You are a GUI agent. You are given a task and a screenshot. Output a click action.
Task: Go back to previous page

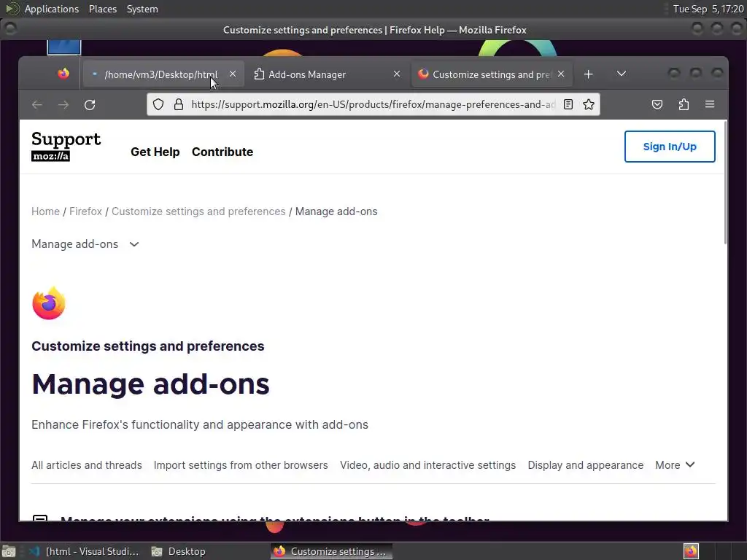pos(37,105)
